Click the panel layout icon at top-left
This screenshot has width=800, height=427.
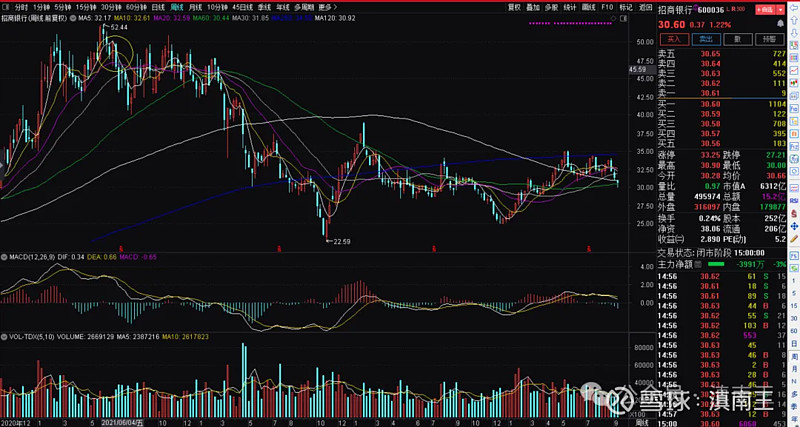[6, 8]
